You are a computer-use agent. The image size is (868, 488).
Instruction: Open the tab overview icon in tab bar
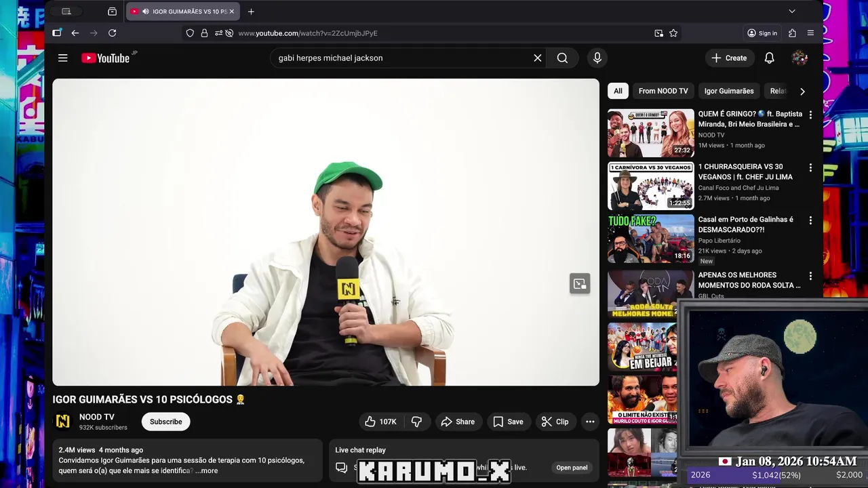pyautogui.click(x=112, y=12)
